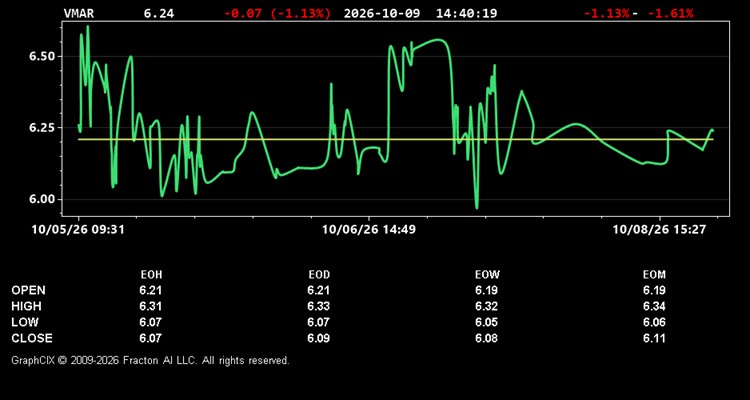
Task: Click the EOW close value 6.08
Action: (486, 338)
